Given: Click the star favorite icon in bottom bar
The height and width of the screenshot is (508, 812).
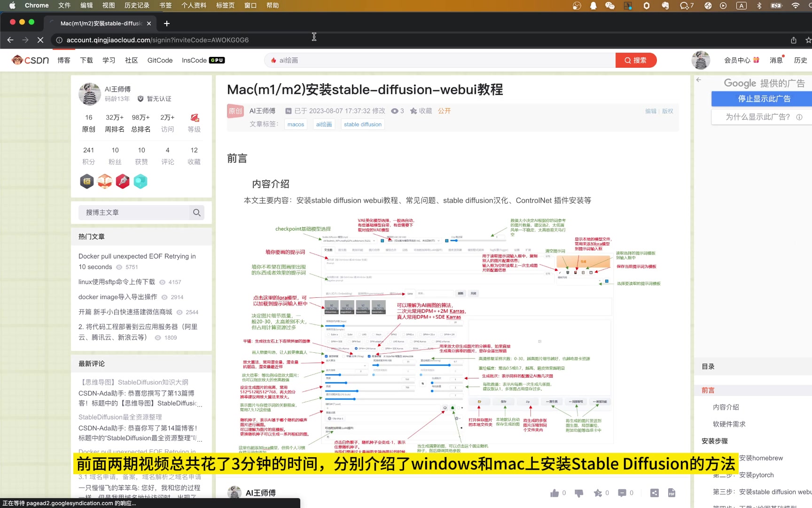Looking at the screenshot, I should (598, 493).
